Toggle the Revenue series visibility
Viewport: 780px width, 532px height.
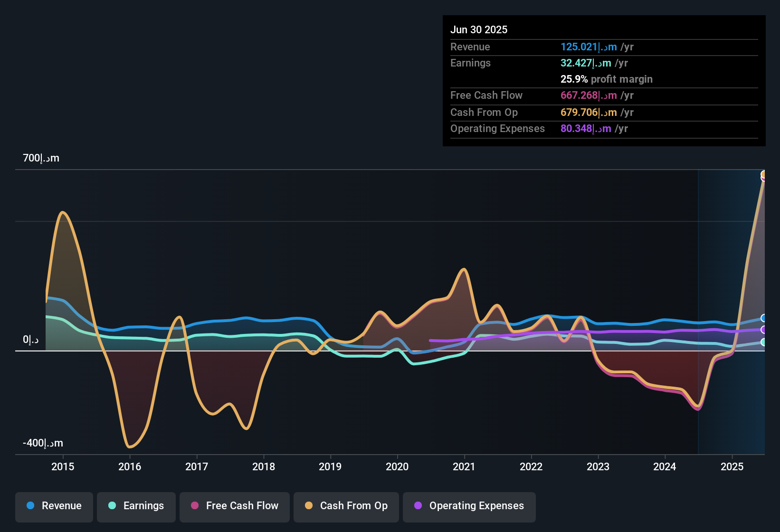point(54,506)
